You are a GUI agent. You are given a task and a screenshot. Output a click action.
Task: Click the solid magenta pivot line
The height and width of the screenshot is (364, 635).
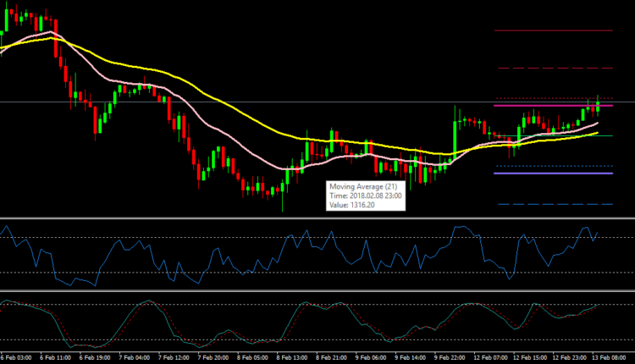tap(542, 106)
